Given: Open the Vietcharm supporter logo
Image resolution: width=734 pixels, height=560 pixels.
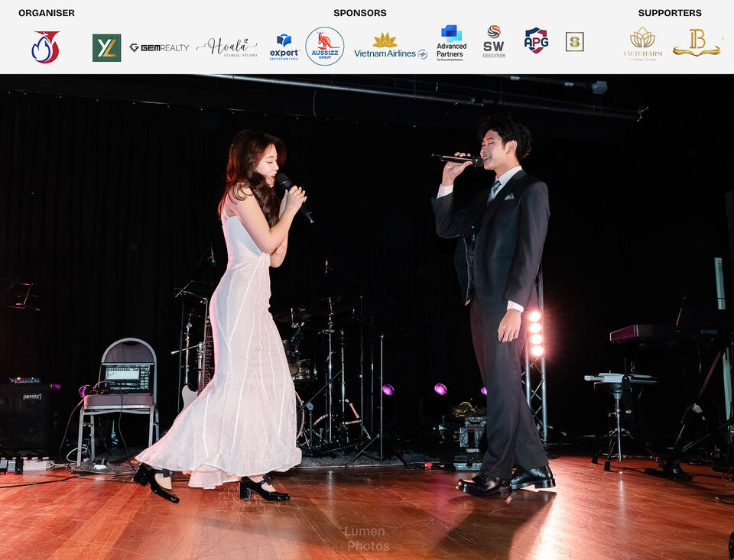Looking at the screenshot, I should point(643,44).
